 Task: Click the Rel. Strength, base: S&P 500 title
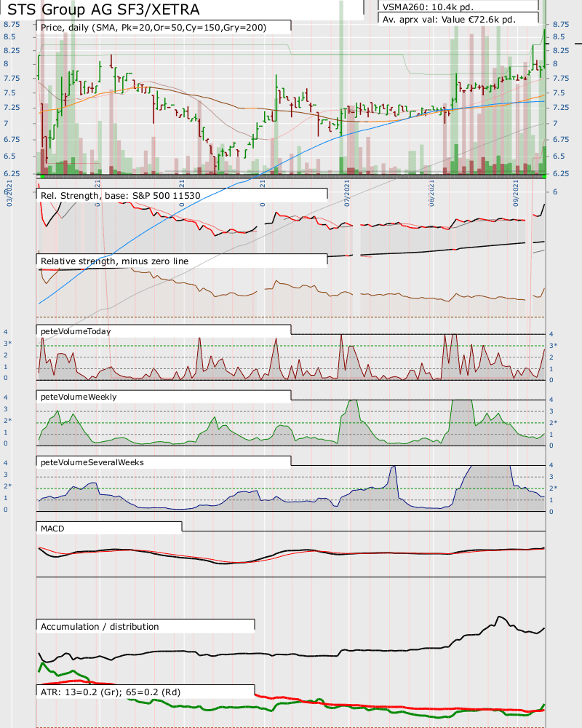(121, 196)
